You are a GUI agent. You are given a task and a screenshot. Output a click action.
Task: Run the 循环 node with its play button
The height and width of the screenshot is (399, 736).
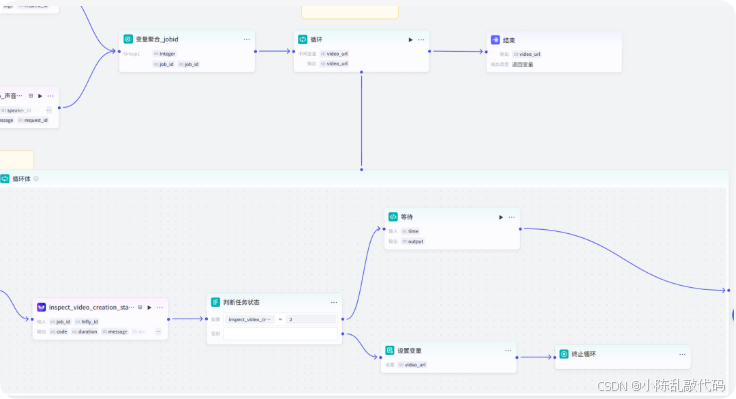point(410,40)
